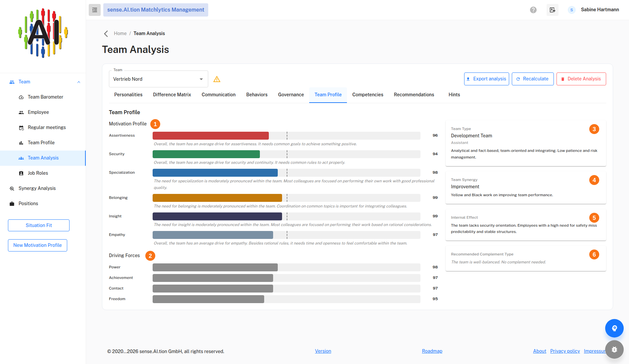
Task: Click the Positions briefcase icon
Action: click(12, 204)
